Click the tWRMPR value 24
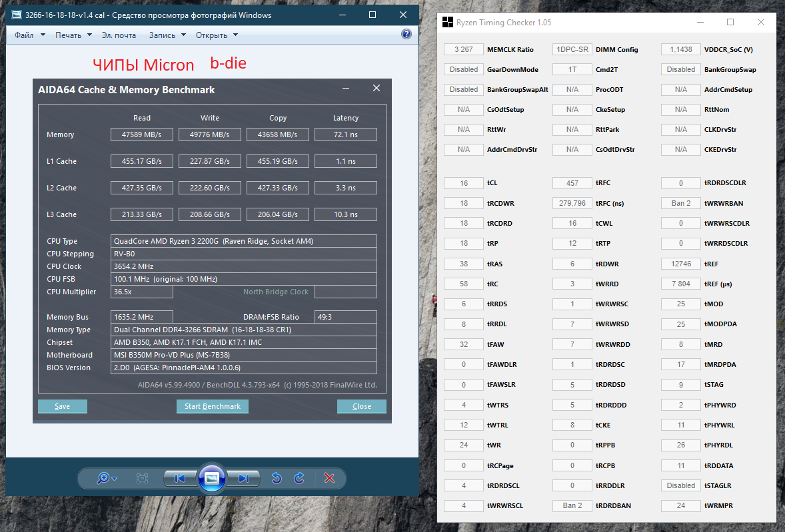785x532 pixels. coord(681,505)
